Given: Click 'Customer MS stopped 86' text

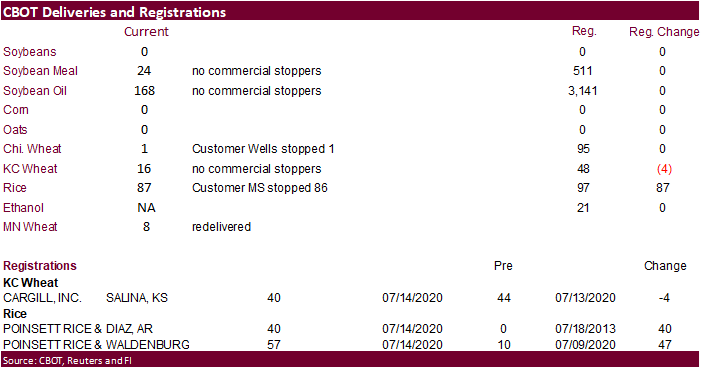Looking at the screenshot, I should (x=260, y=188).
